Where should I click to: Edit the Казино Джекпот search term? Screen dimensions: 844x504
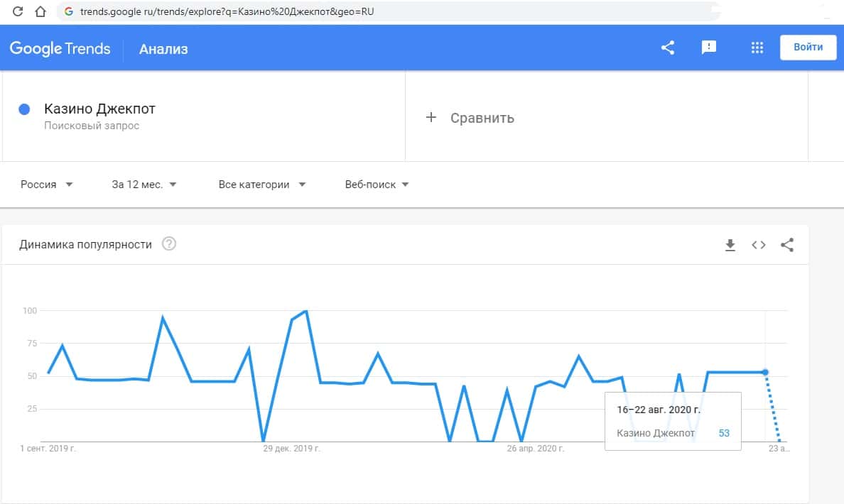[x=99, y=109]
